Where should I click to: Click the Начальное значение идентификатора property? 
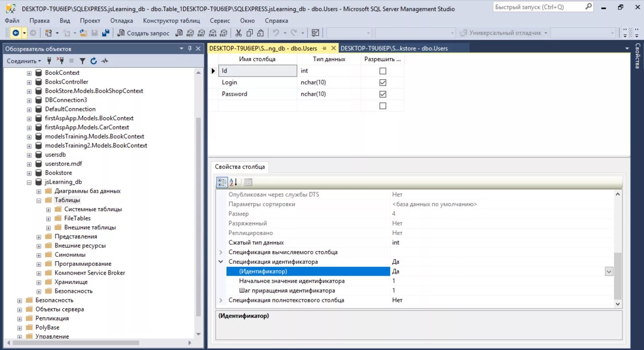click(292, 281)
